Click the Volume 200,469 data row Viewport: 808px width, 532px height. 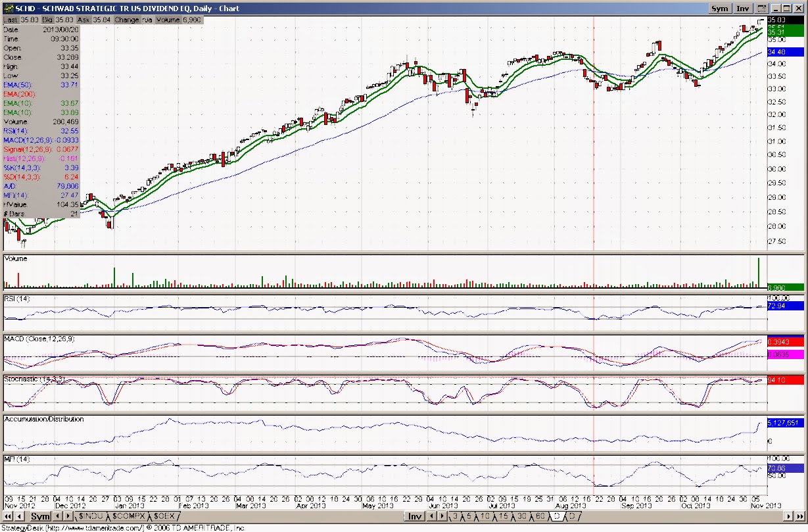41,122
